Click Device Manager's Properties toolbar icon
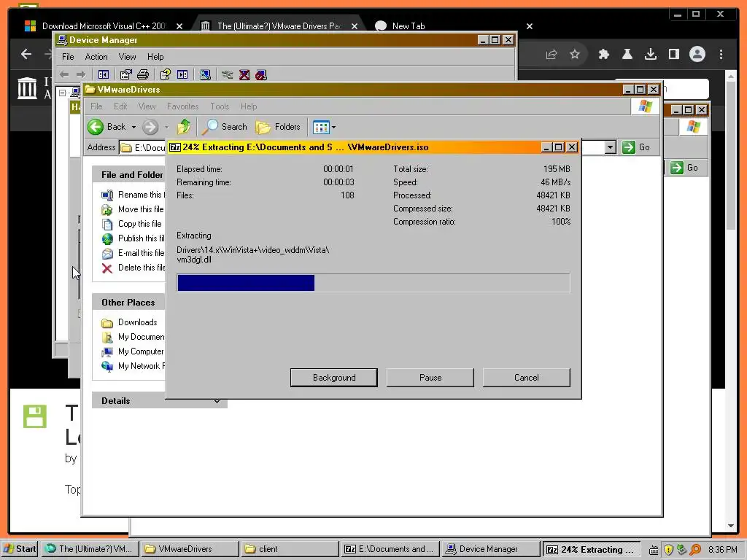Image resolution: width=747 pixels, height=560 pixels. [x=125, y=75]
